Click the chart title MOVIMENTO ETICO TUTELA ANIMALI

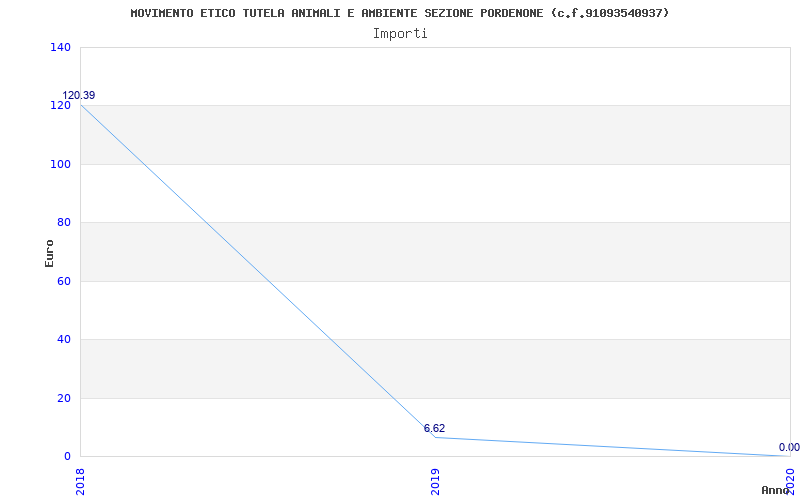click(x=399, y=13)
